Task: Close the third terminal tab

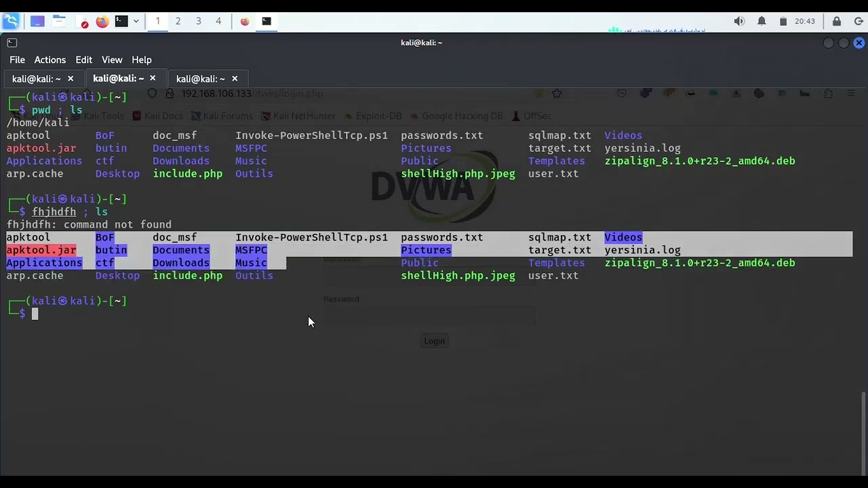Action: (x=235, y=79)
